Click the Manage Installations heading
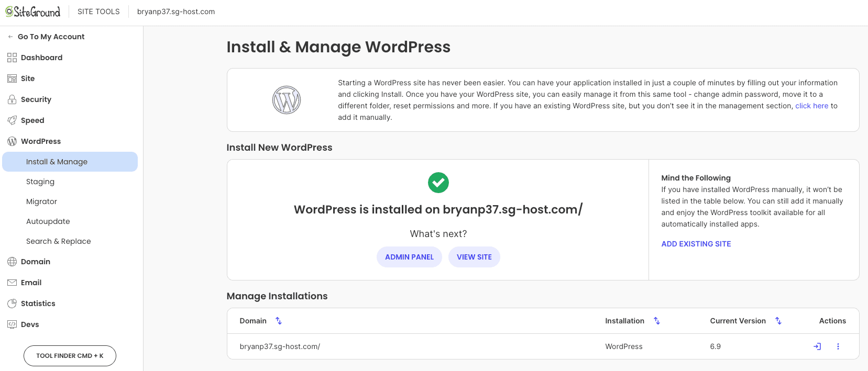The width and height of the screenshot is (868, 371). (x=277, y=296)
